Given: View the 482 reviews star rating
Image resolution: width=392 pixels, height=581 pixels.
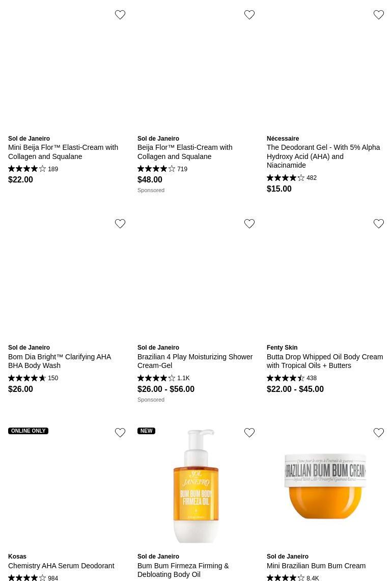Looking at the screenshot, I should click(x=286, y=178).
